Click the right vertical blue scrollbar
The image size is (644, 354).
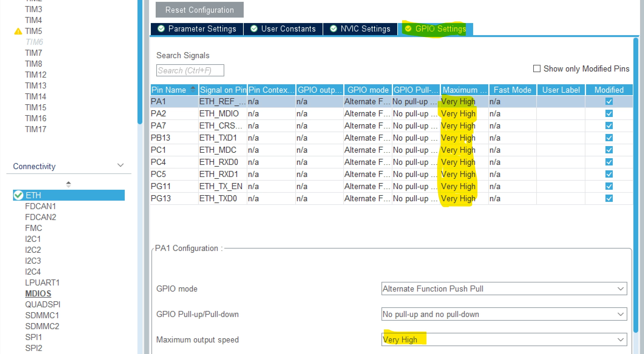point(636,185)
